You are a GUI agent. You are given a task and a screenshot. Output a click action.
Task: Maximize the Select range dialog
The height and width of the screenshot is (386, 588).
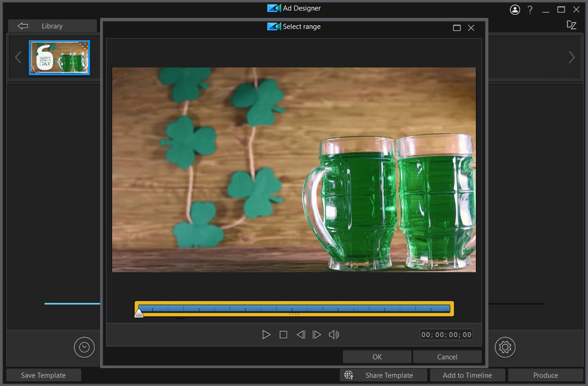pyautogui.click(x=457, y=28)
